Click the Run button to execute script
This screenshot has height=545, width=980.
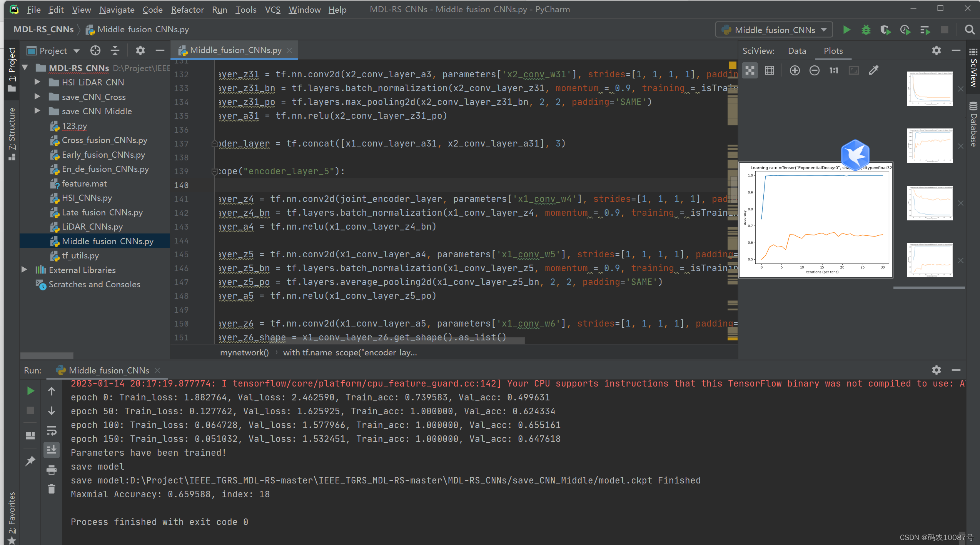click(x=846, y=29)
